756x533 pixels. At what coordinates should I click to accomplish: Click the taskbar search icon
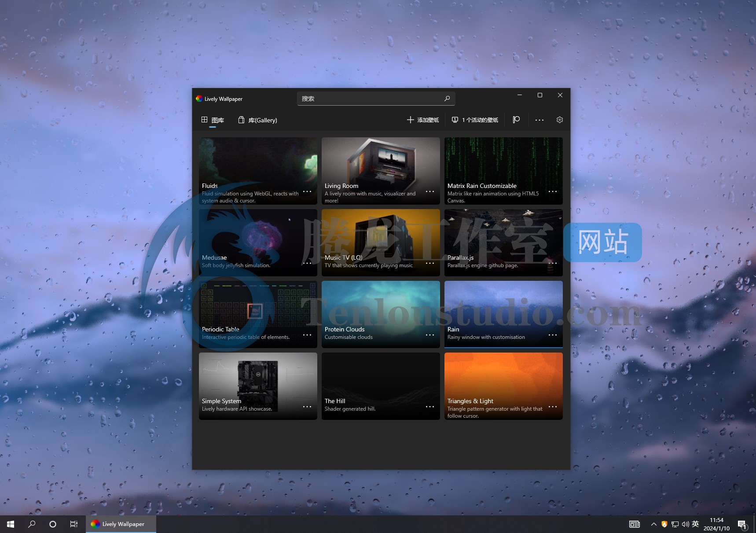[x=32, y=524]
